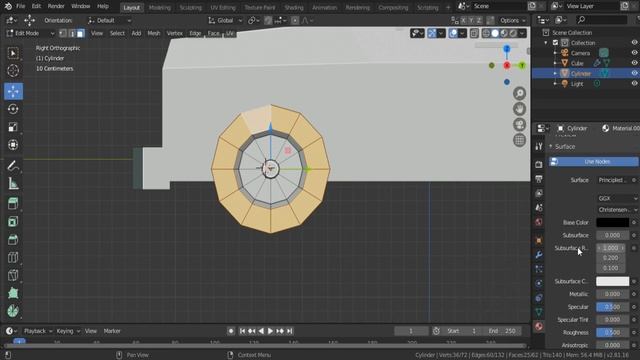Toggle the Collection exclude checkbox
The height and width of the screenshot is (360, 640).
click(x=555, y=42)
